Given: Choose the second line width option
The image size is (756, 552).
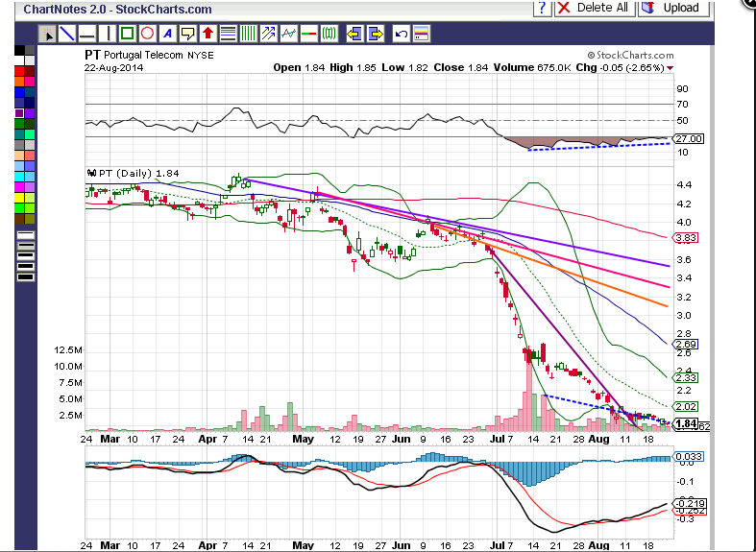Looking at the screenshot, I should click(x=26, y=245).
